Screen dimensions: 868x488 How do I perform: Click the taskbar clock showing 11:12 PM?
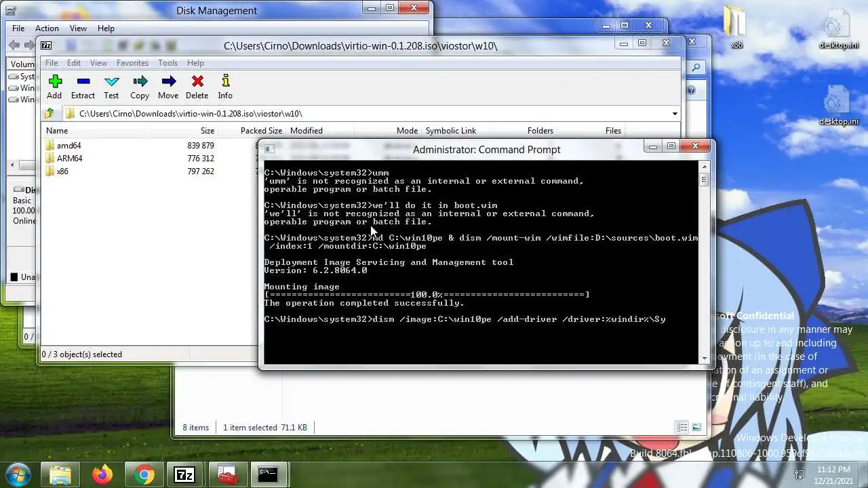coord(833,469)
